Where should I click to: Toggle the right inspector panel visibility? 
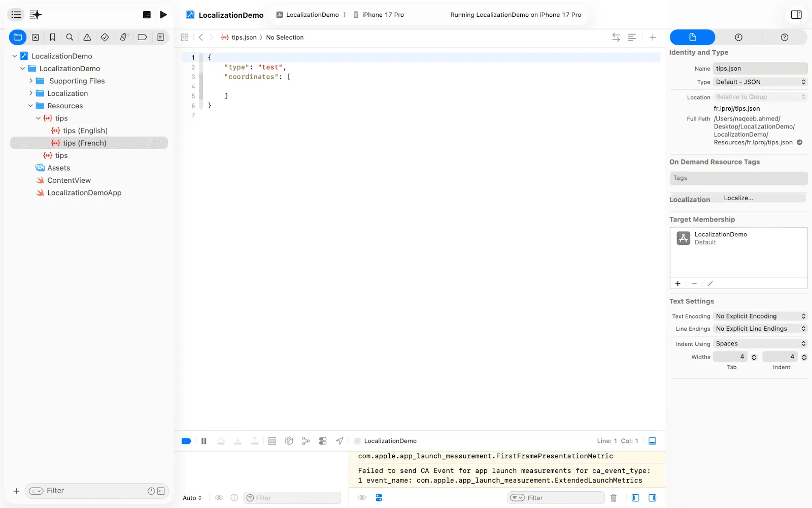tap(796, 15)
